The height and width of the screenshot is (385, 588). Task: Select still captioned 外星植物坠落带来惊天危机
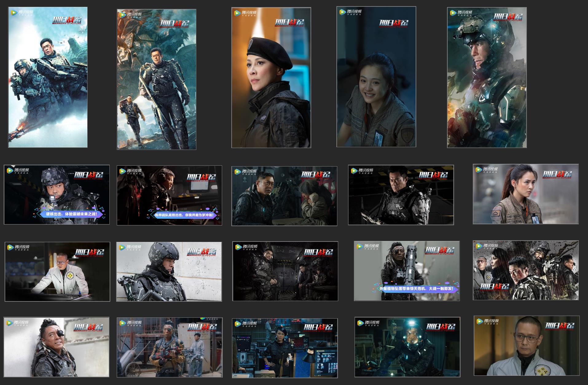[407, 271]
